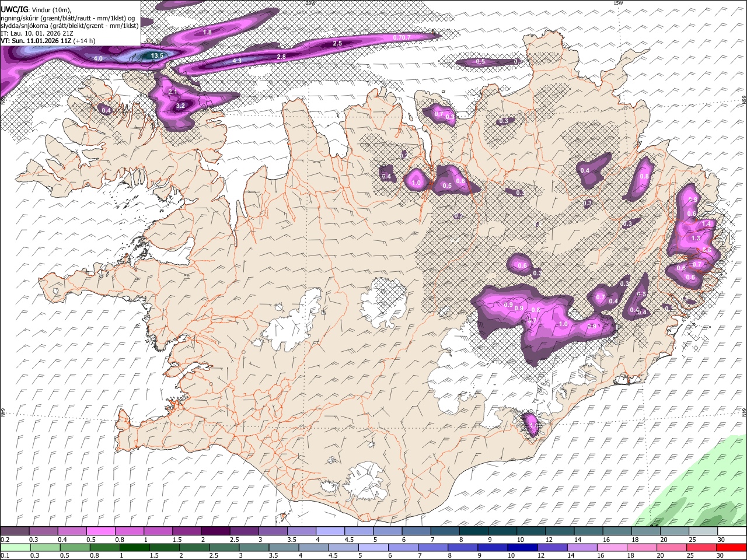
Task: Click the 4.3 precipitation value
Action: (x=237, y=61)
